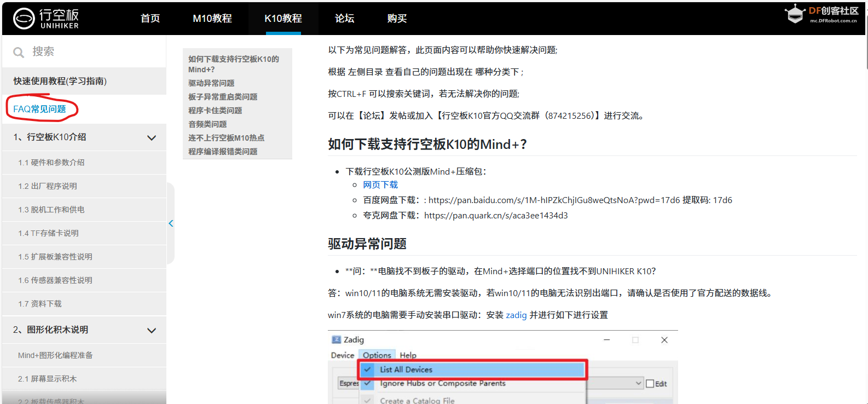
Task: Open 快速使用教程(学习指南) in the sidebar
Action: point(84,81)
